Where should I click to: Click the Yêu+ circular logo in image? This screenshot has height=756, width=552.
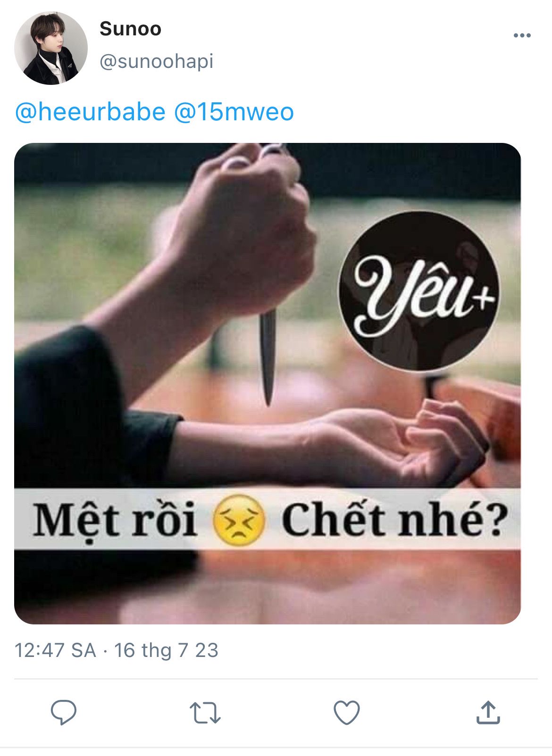(419, 291)
